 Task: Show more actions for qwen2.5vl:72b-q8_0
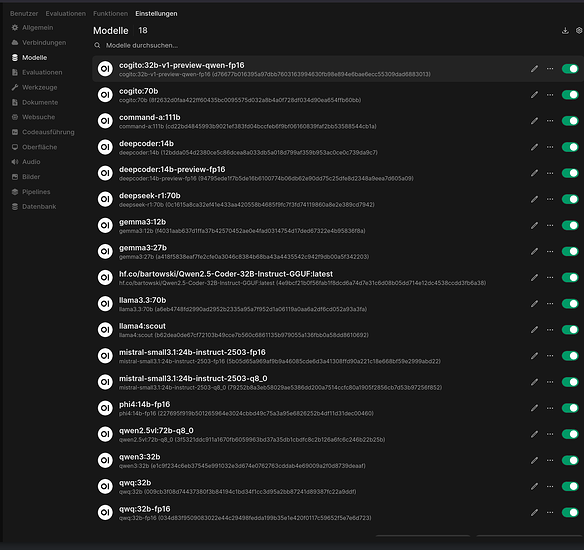(550, 434)
